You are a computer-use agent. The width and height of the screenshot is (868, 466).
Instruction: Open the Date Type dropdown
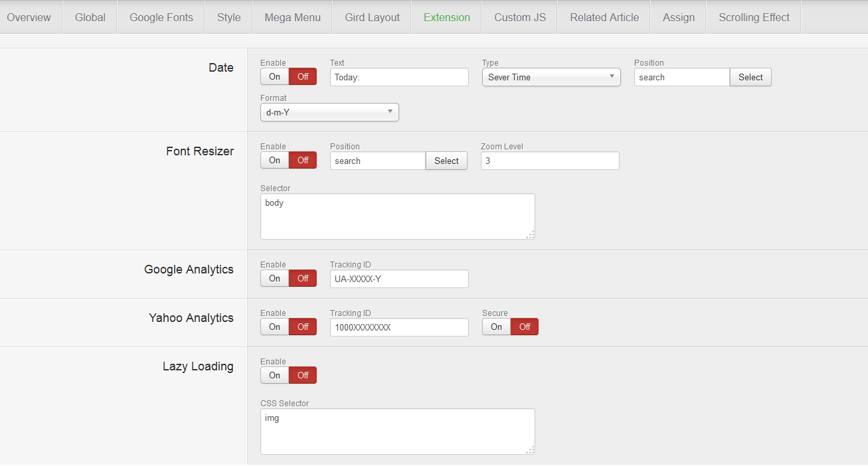[x=551, y=78]
